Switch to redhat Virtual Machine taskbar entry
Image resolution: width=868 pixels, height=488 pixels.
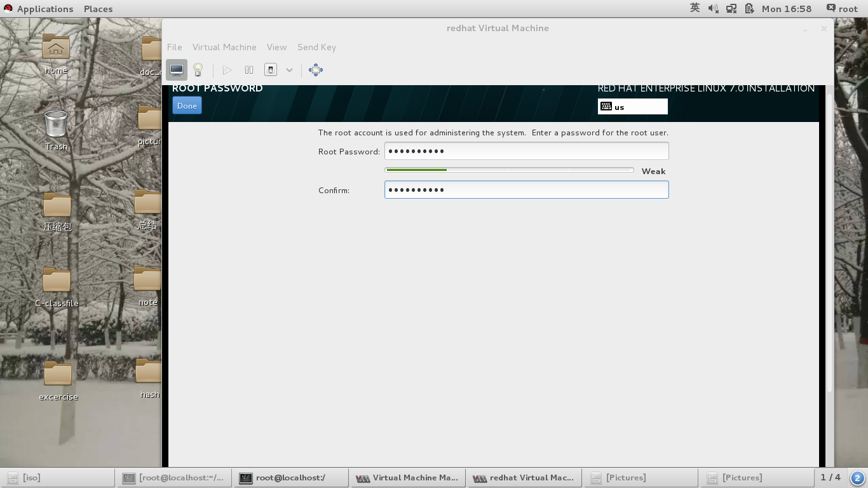tap(525, 478)
